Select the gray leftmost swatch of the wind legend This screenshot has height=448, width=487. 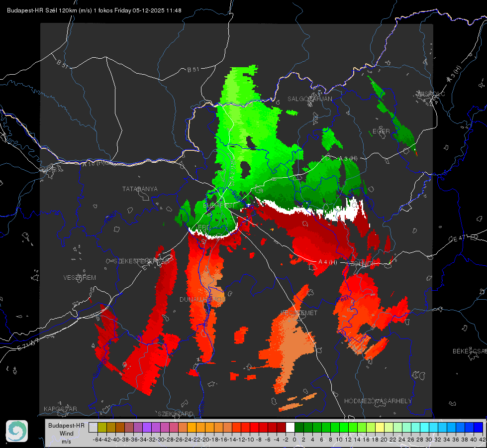click(x=93, y=428)
